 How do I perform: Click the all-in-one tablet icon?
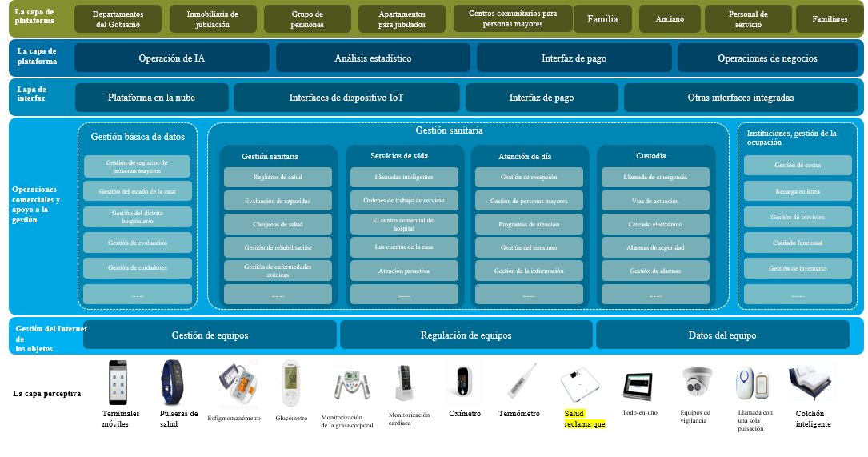point(638,387)
